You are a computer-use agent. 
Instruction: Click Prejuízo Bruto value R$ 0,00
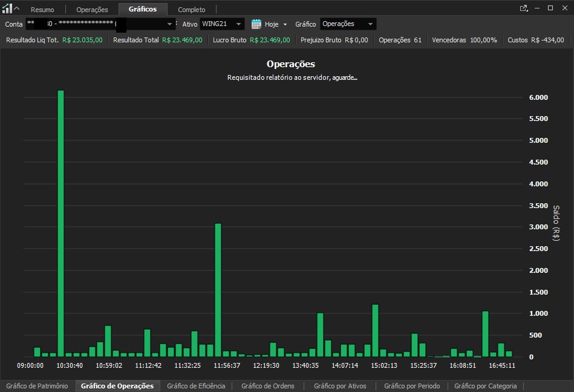(x=356, y=40)
